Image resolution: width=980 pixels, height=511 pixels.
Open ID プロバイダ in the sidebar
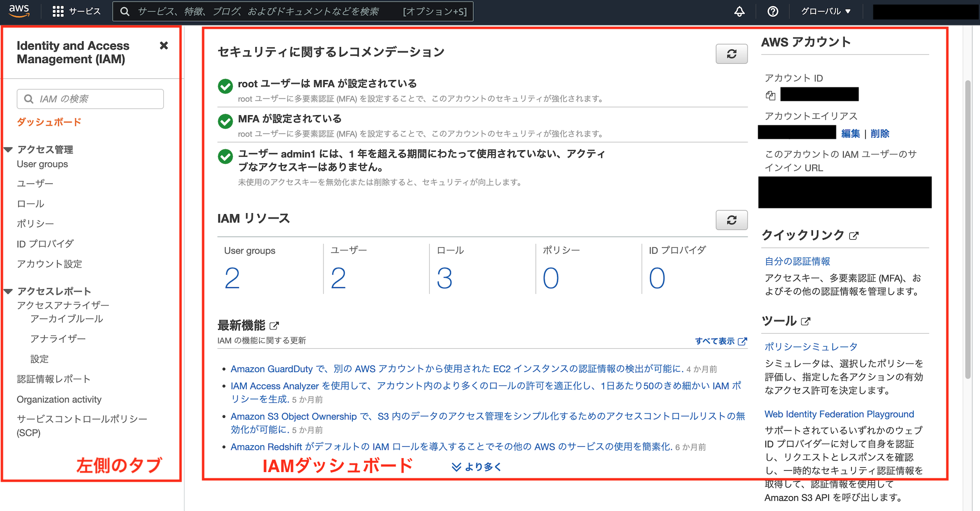(x=45, y=244)
